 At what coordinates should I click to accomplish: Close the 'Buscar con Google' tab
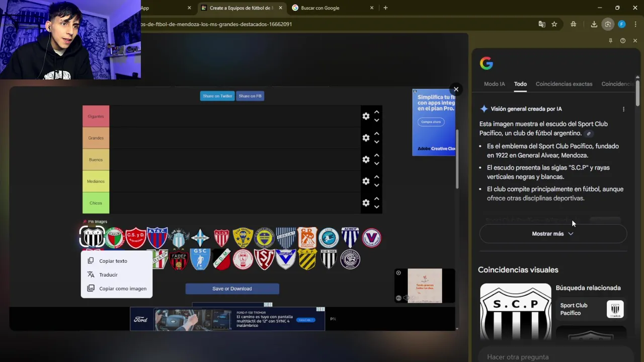(372, 8)
